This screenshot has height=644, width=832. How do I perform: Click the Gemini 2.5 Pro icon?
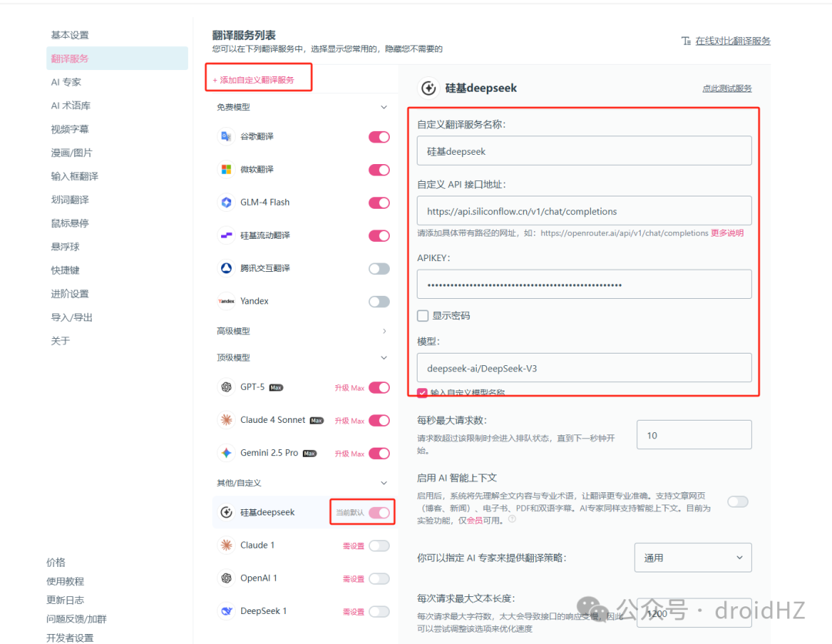226,452
